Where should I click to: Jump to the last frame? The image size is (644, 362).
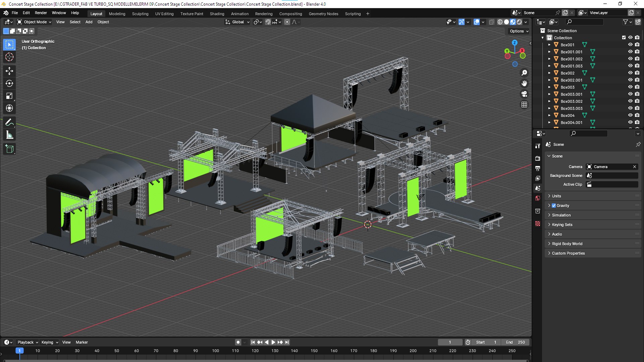pyautogui.click(x=287, y=342)
